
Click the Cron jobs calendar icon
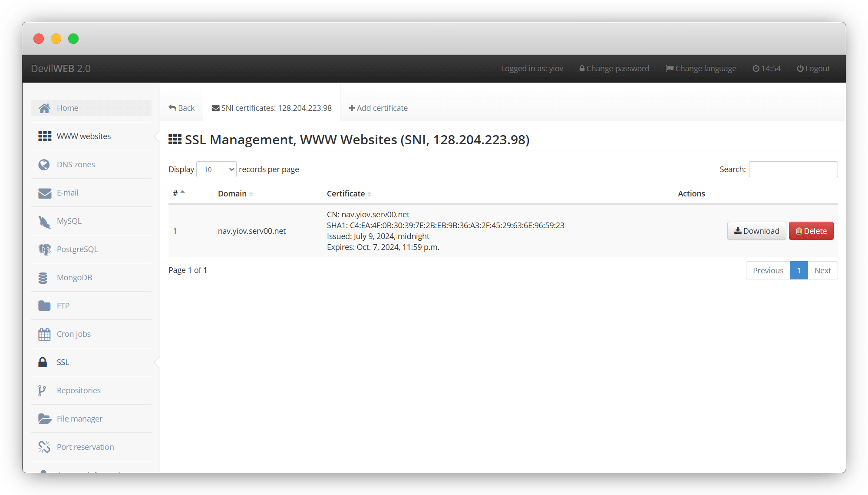pos(44,334)
